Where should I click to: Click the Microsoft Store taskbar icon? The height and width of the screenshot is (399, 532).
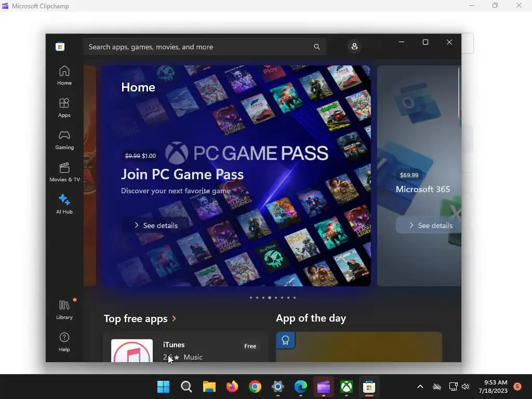[x=369, y=387]
